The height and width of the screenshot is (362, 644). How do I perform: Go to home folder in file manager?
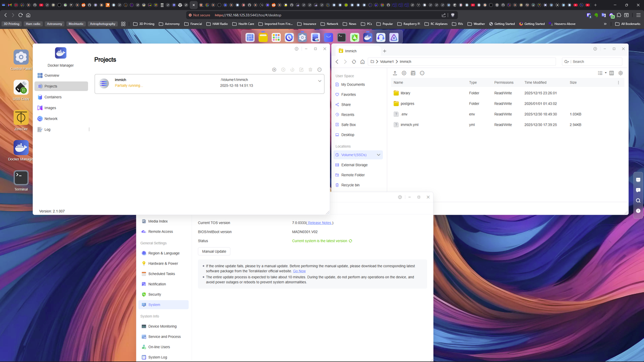pos(362,61)
